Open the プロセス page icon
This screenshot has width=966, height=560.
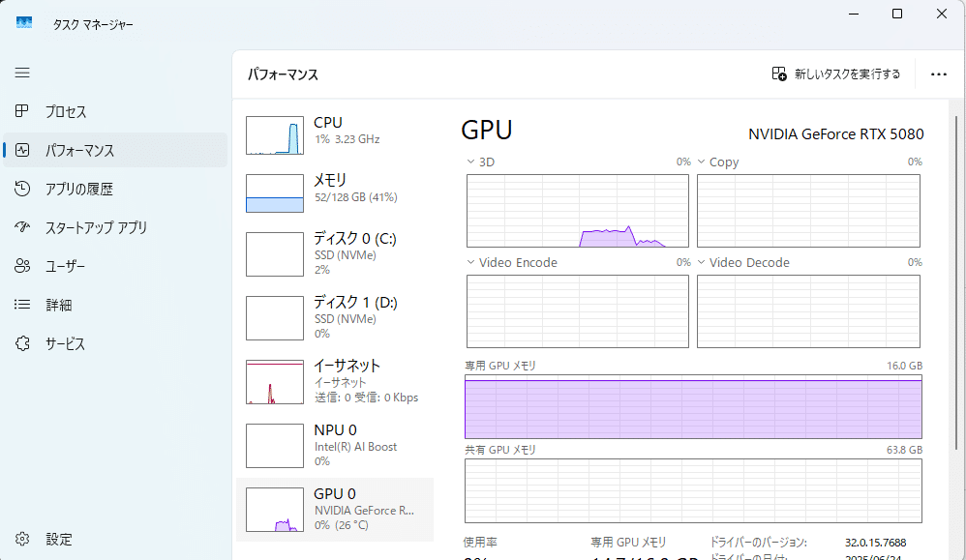[x=23, y=112]
